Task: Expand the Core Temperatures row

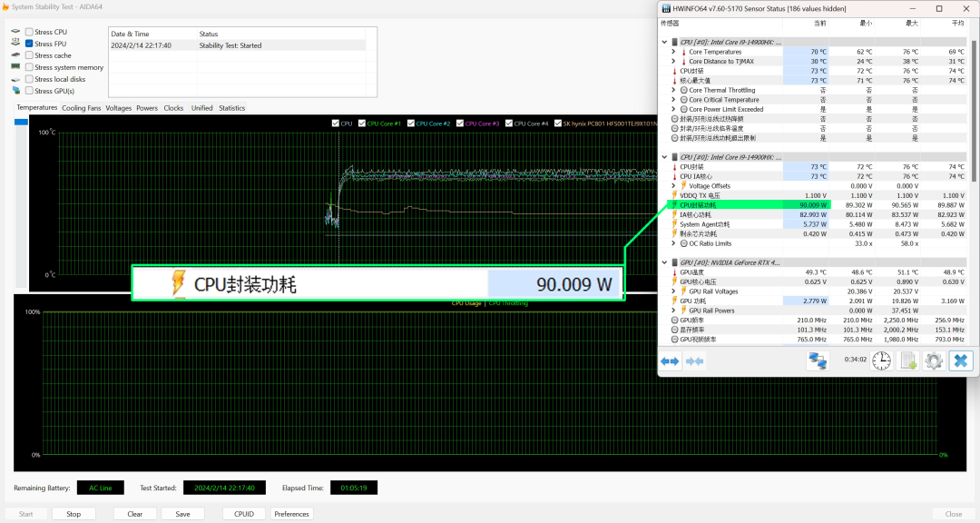Action: 673,52
